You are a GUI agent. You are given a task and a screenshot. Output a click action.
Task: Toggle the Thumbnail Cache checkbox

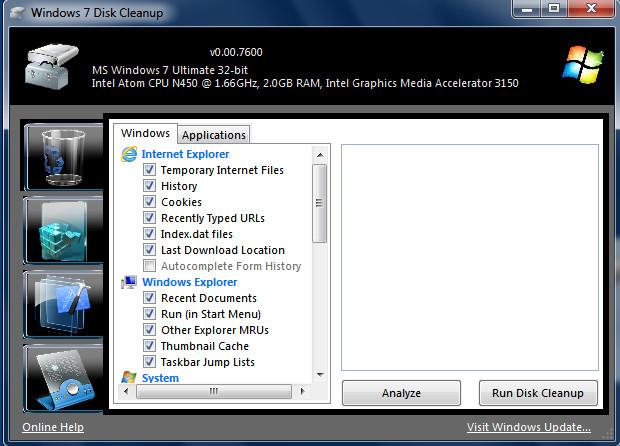tap(149, 346)
